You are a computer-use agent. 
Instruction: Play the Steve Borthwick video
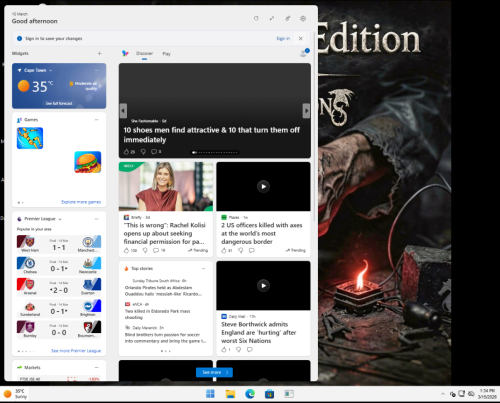click(263, 285)
